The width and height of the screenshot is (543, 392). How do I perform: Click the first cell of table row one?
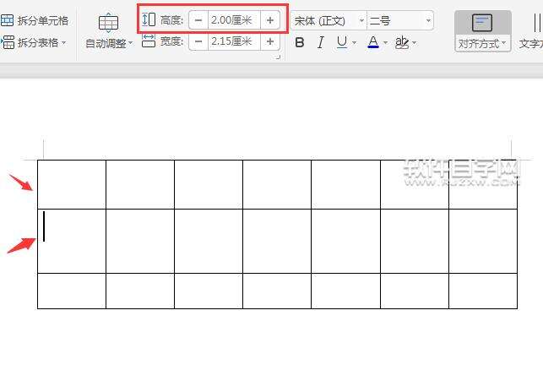coord(72,184)
